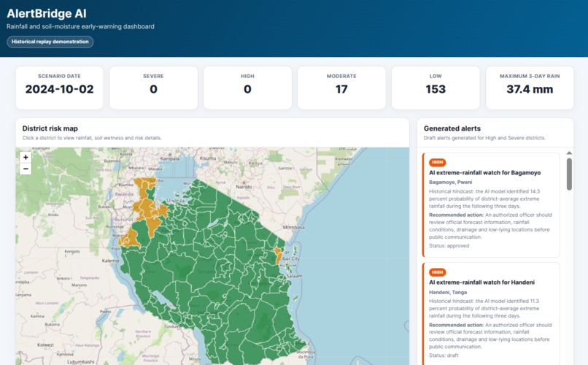Click the scroll-up arrow of alerts list
This screenshot has width=588, height=365.
point(569,153)
